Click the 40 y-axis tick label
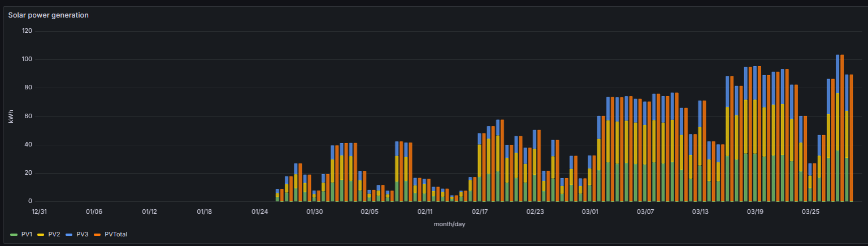 (x=29, y=145)
